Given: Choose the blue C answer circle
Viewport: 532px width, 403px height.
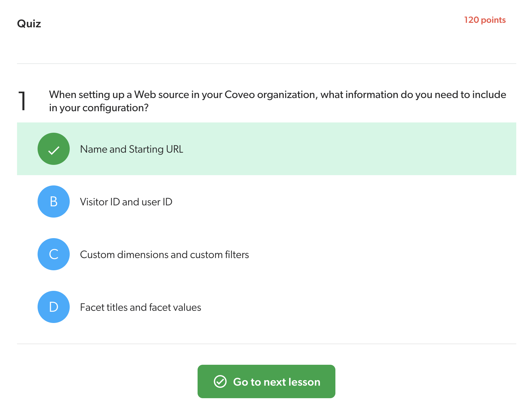Looking at the screenshot, I should pos(54,255).
